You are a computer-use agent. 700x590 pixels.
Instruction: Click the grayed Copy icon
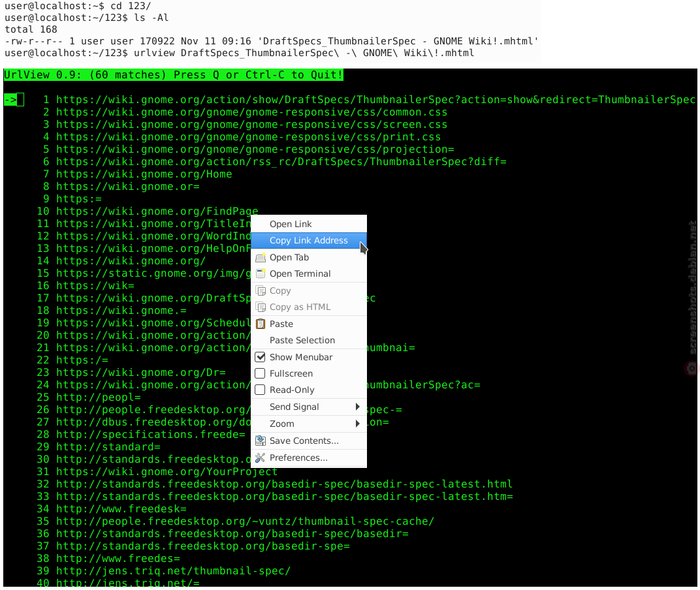point(261,291)
